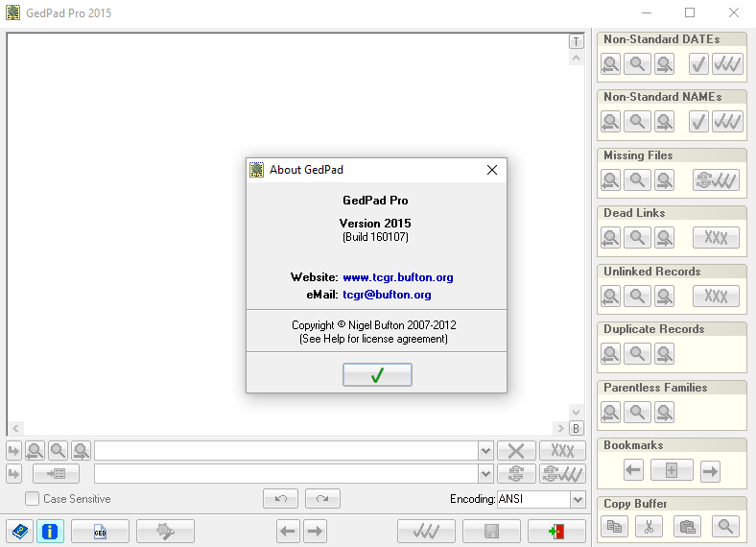Replace all occurrences button
756x547 pixels.
[x=562, y=474]
